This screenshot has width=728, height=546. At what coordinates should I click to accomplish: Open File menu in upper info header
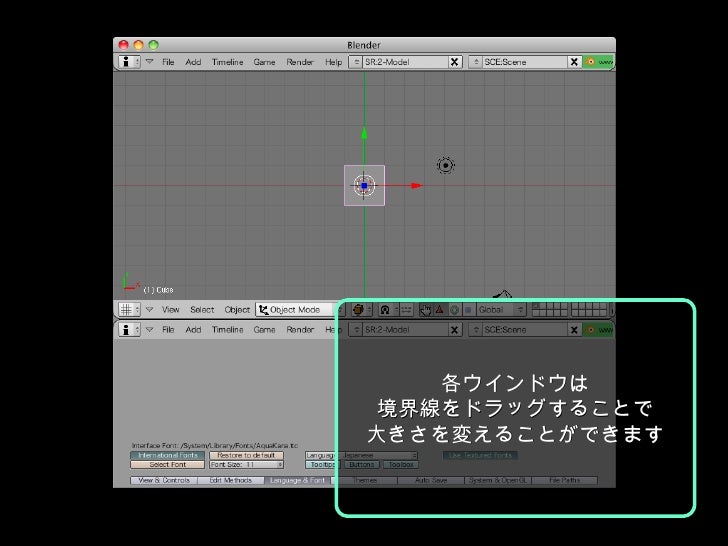(x=168, y=62)
